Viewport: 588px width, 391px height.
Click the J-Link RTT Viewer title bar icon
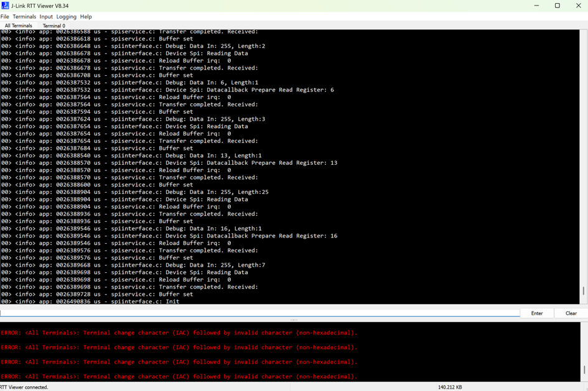(x=6, y=6)
